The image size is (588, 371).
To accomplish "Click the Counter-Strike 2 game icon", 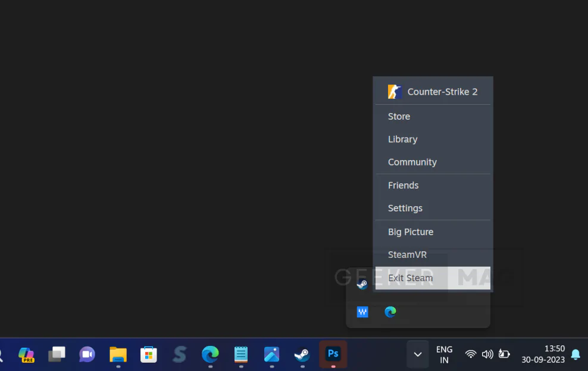I will 395,92.
